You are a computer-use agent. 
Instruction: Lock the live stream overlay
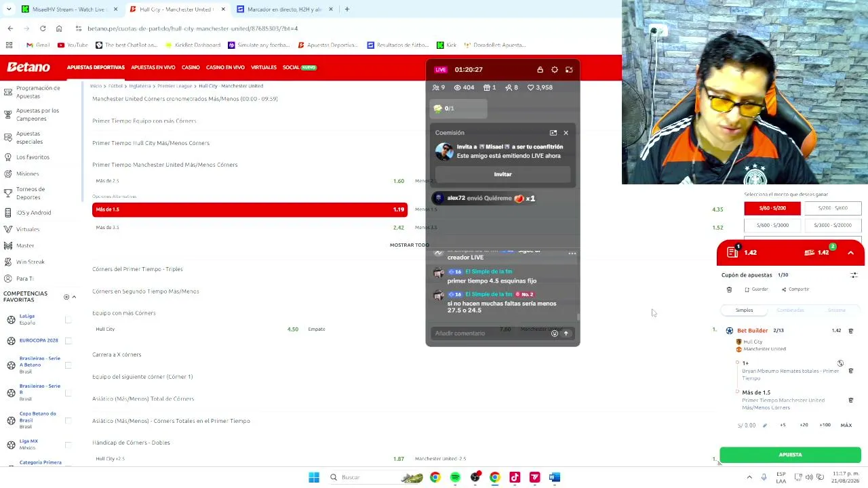click(x=540, y=70)
